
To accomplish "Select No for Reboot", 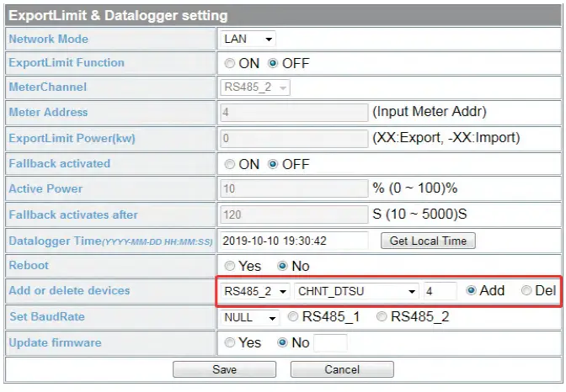I will 282,266.
